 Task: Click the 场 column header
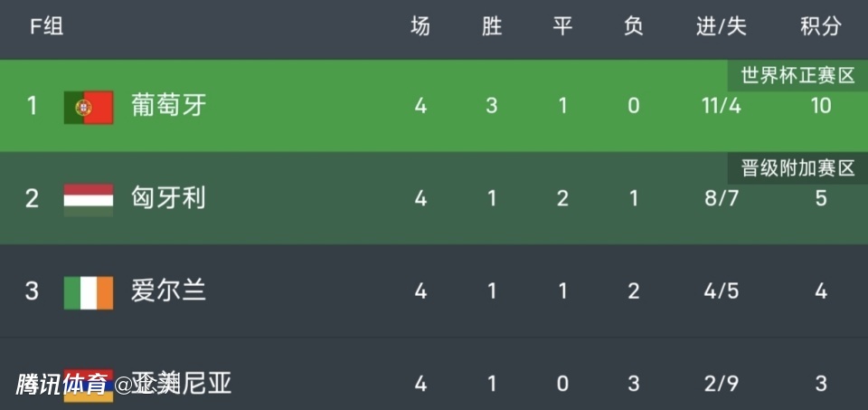(x=420, y=27)
